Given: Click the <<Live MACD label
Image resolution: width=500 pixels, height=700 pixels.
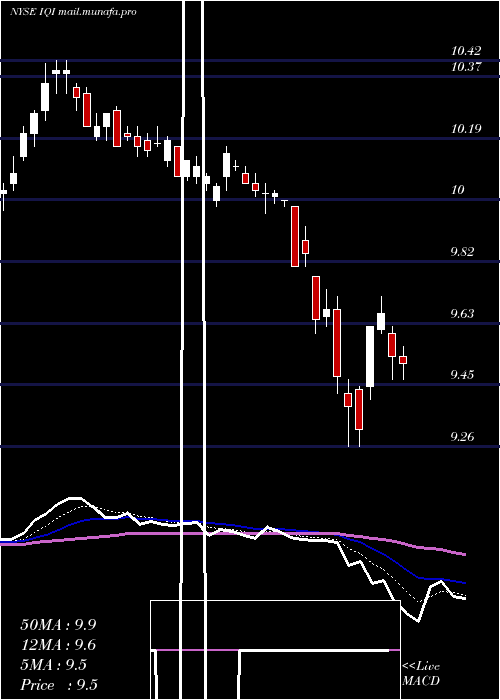Looking at the screenshot, I should point(421,674).
